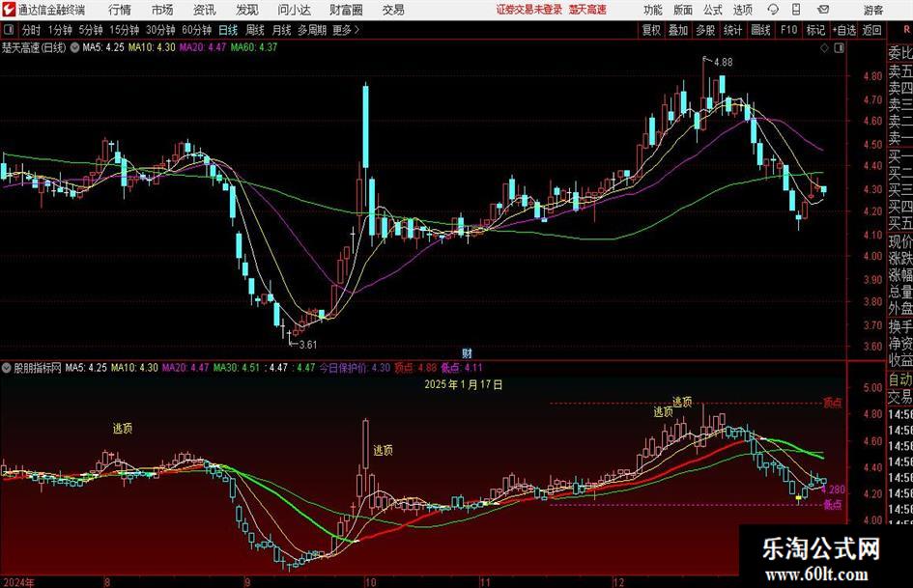Open the 财富圈 menu
This screenshot has height=588, width=913.
pyautogui.click(x=346, y=10)
